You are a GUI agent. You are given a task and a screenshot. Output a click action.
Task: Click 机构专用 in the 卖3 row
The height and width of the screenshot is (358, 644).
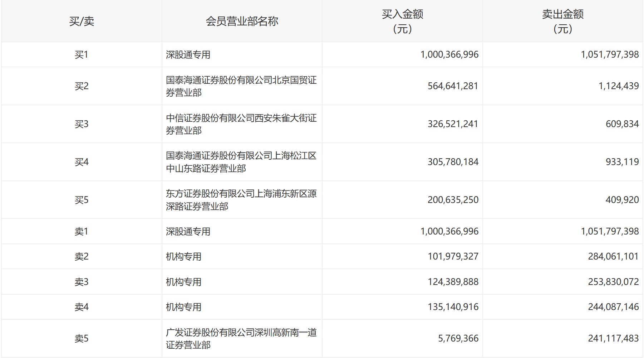point(184,282)
